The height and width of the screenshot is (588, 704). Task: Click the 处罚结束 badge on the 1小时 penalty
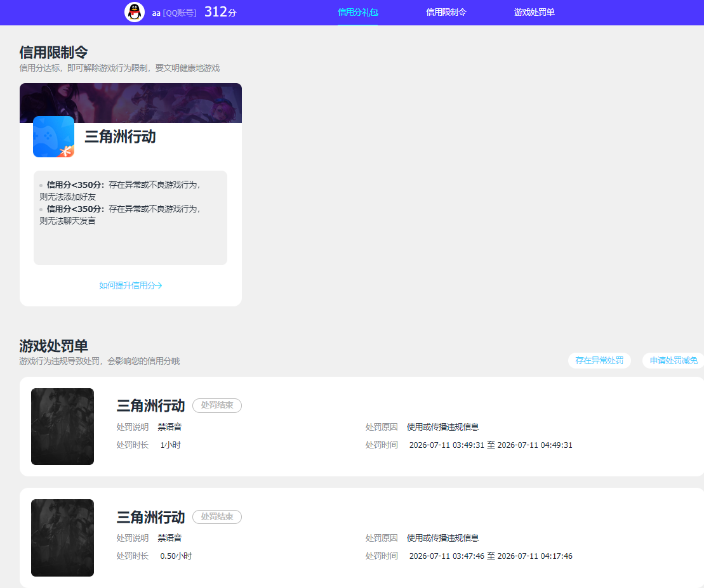[217, 405]
